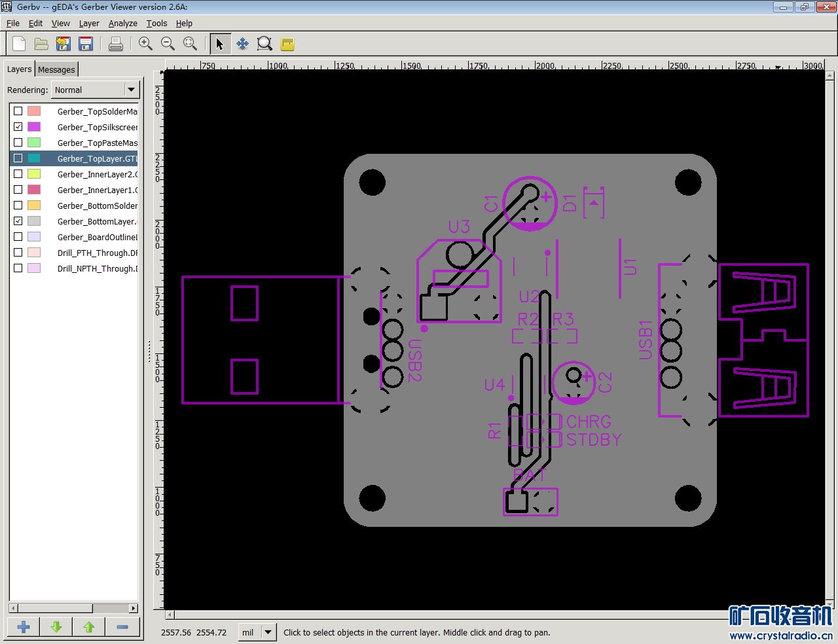
Task: Open the mil units dropdown
Action: coord(257,632)
